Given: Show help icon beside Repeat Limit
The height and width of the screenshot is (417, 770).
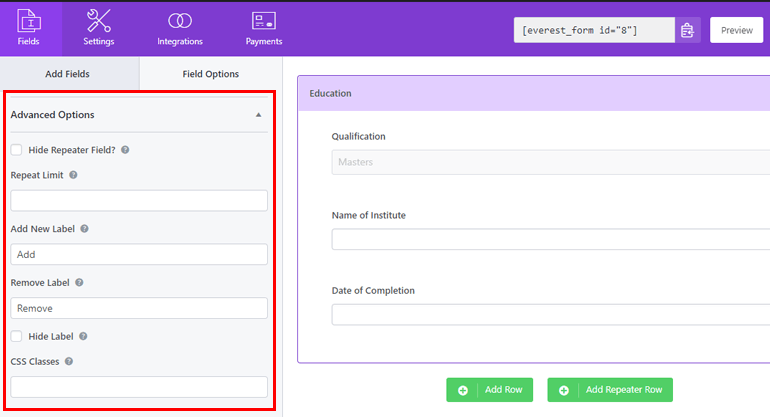Looking at the screenshot, I should 73,175.
